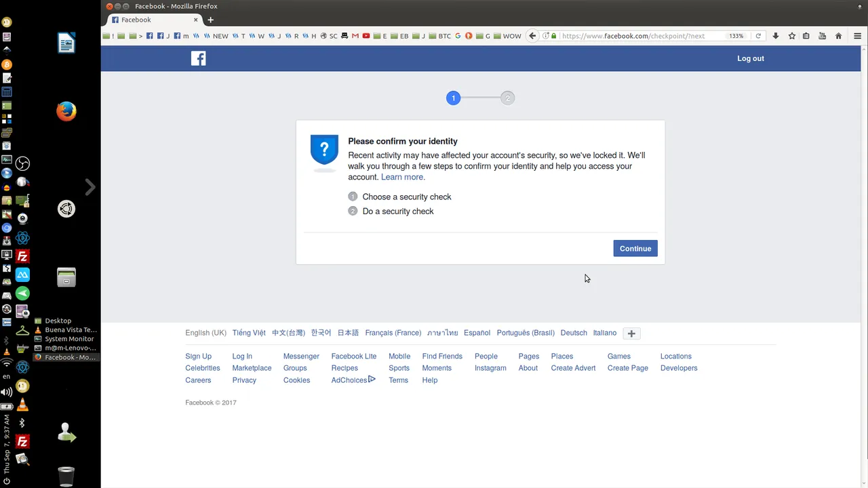
Task: Click the Marketplace footer link
Action: [x=252, y=368]
